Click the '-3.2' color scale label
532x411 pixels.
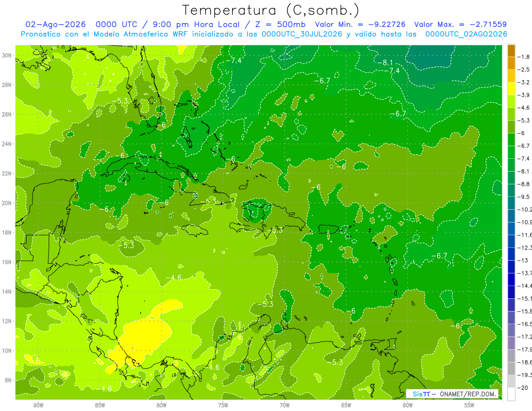[x=524, y=82]
